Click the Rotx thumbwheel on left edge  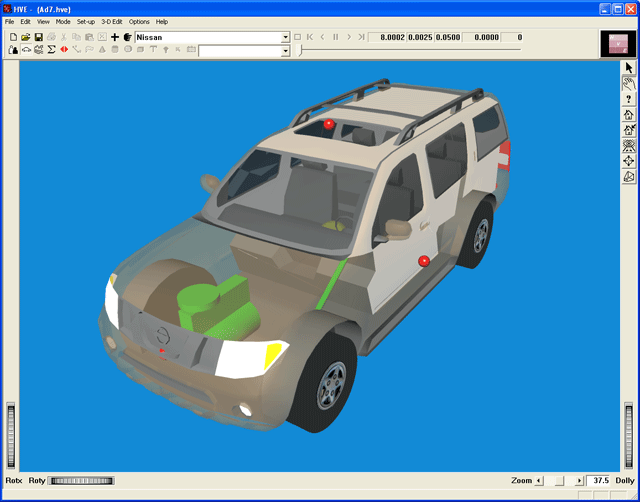coord(11,436)
